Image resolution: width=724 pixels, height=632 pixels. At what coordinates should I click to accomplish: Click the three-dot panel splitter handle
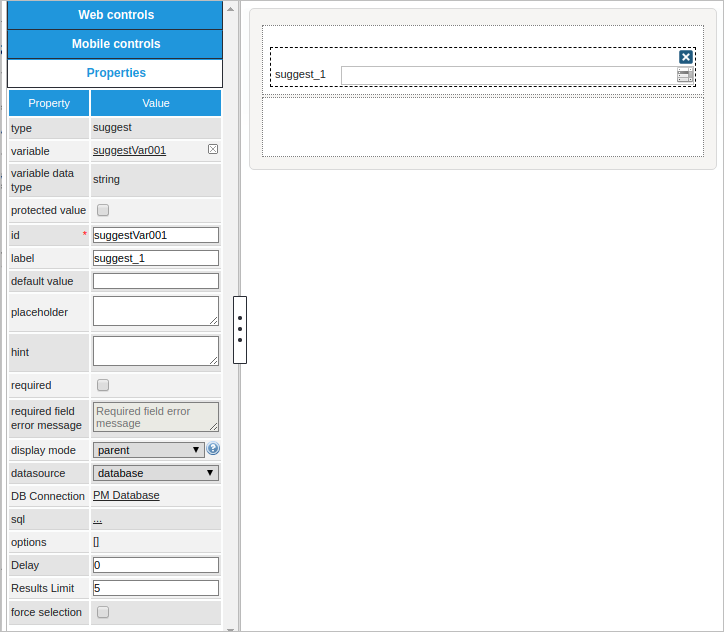(240, 329)
